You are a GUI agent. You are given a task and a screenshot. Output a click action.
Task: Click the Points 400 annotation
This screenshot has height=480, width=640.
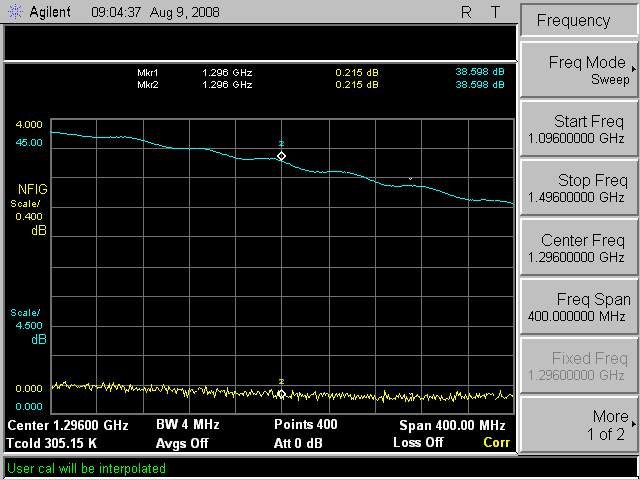tap(306, 424)
